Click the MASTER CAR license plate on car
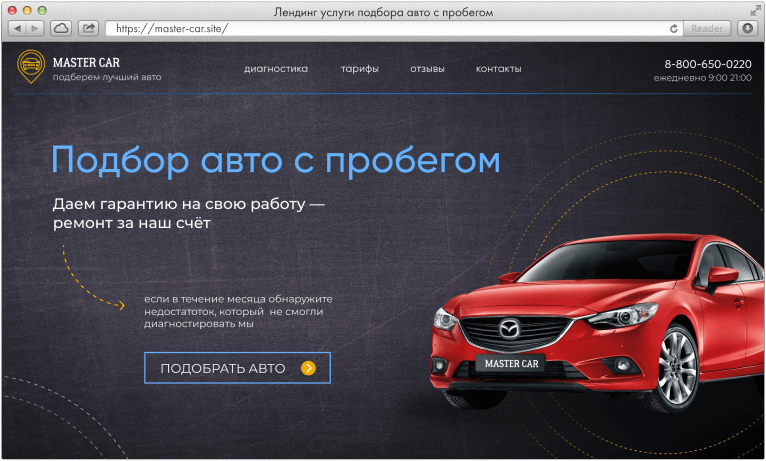Screen dimensions: 766x461 [511, 363]
